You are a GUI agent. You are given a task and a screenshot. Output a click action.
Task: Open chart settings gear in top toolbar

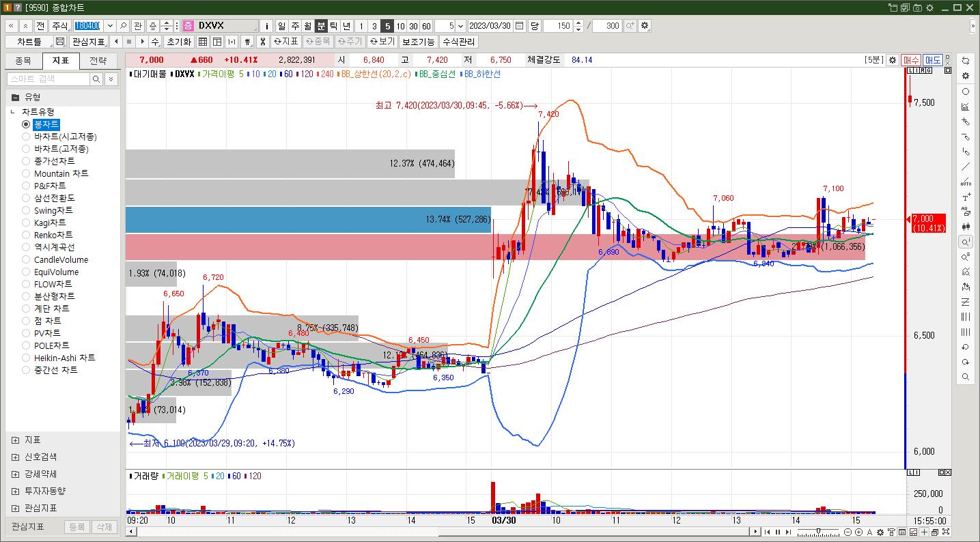[x=645, y=26]
